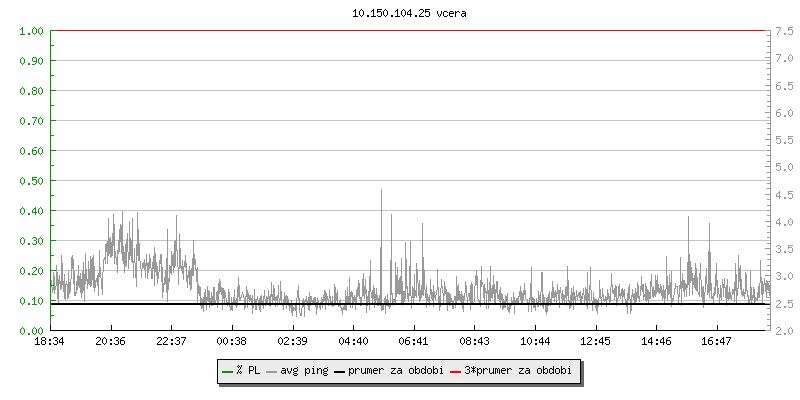
Task: Select the 08:43 x-axis time tick
Action: (474, 341)
